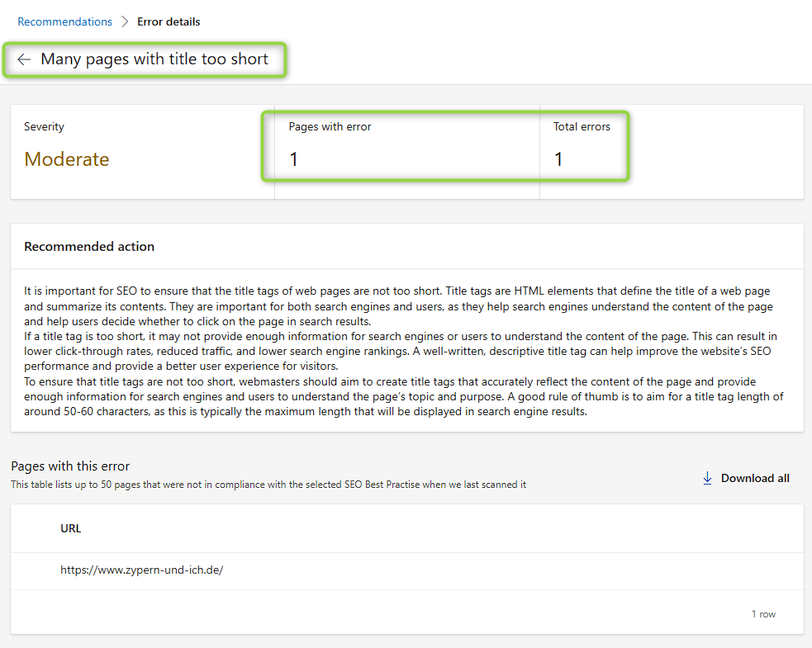Click the Recommended action section title
Screen dimensions: 812x648
[88, 246]
